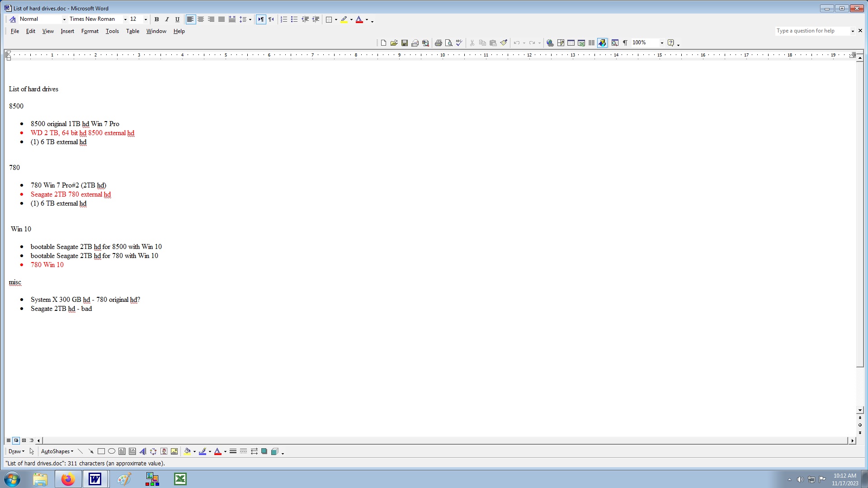Image resolution: width=868 pixels, height=488 pixels.
Task: Open the Table menu
Action: (x=132, y=31)
